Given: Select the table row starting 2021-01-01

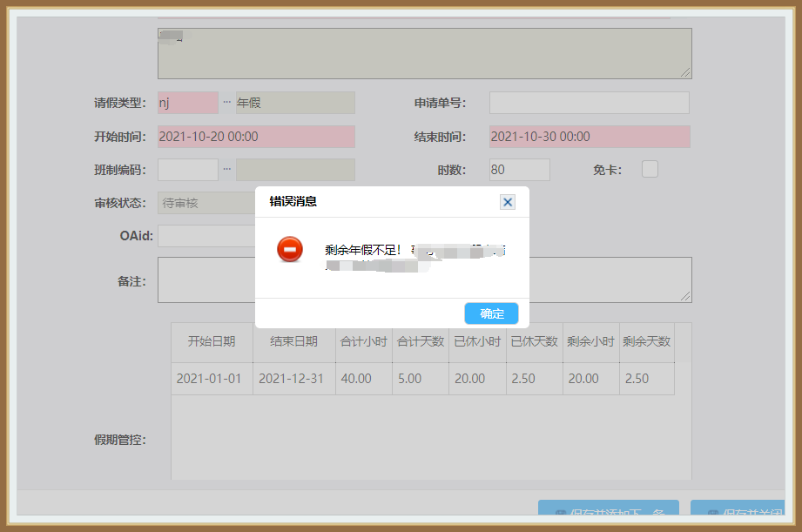Looking at the screenshot, I should coord(210,379).
